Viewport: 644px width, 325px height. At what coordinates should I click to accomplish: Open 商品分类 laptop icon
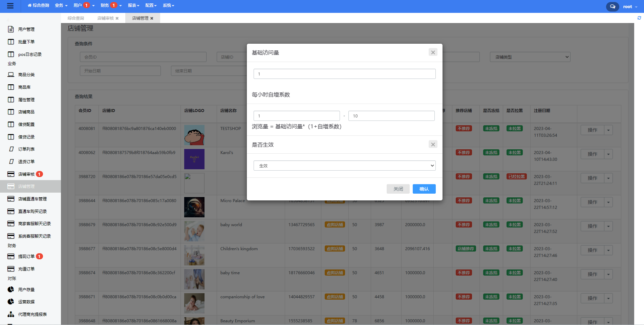(x=11, y=74)
